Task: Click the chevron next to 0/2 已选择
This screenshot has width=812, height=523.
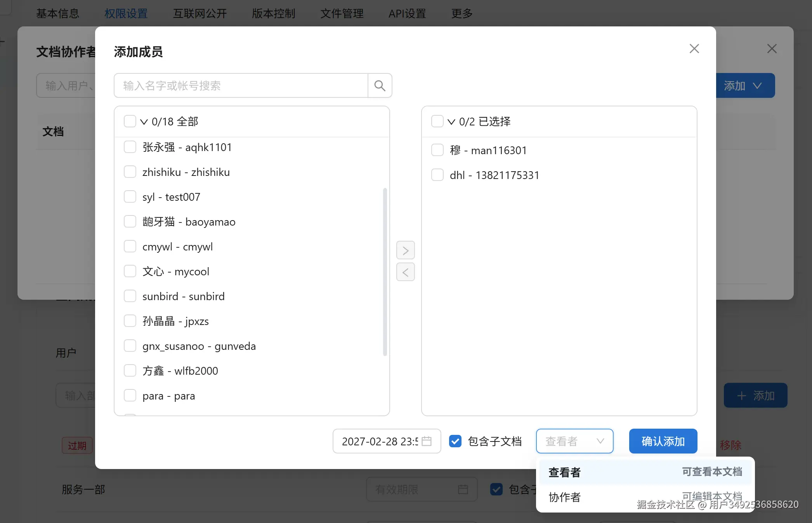Action: (x=451, y=122)
